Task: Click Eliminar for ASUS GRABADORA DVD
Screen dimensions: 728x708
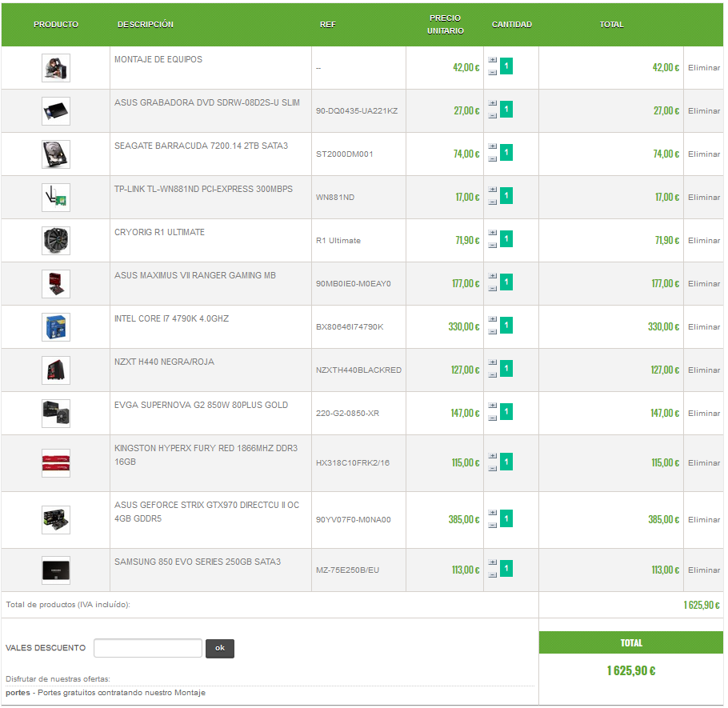Action: (x=704, y=111)
